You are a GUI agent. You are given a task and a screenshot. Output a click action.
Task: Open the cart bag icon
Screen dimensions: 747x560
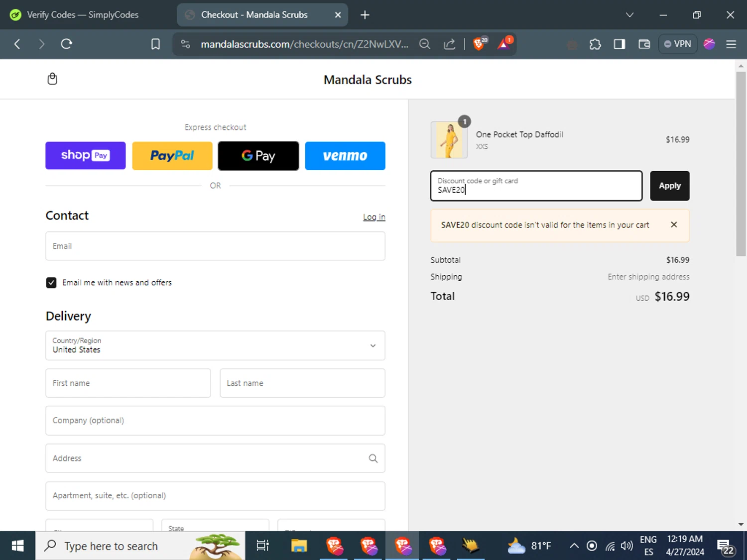pos(52,79)
